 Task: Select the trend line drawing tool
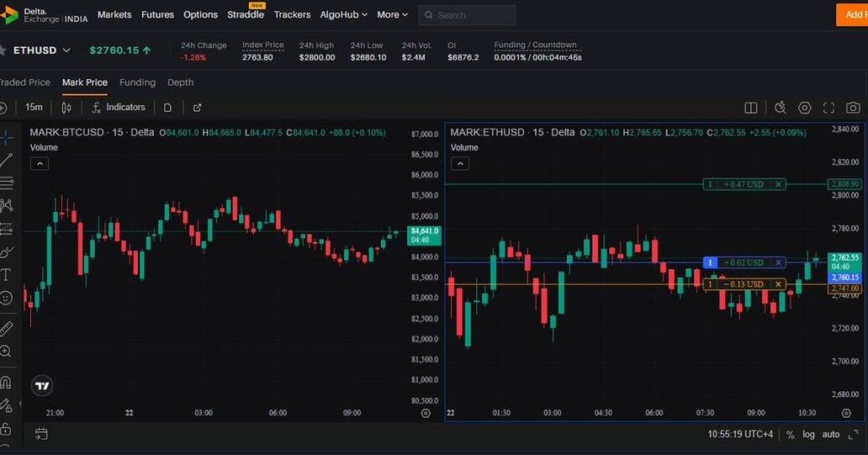click(x=6, y=160)
